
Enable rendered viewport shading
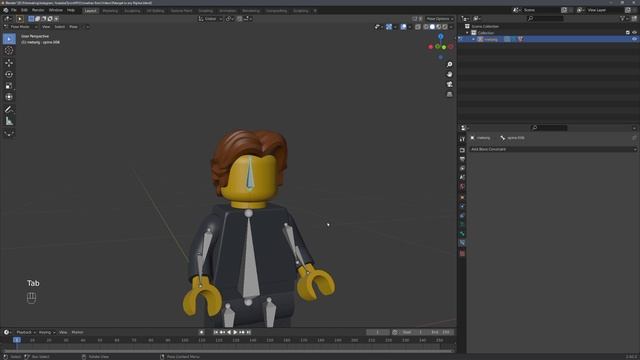point(445,27)
